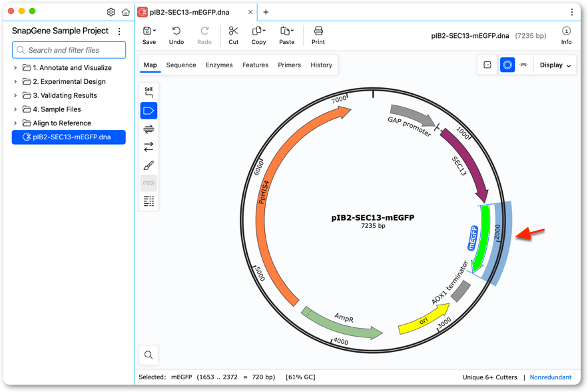
Task: Add a new tab with the plus button
Action: 266,12
